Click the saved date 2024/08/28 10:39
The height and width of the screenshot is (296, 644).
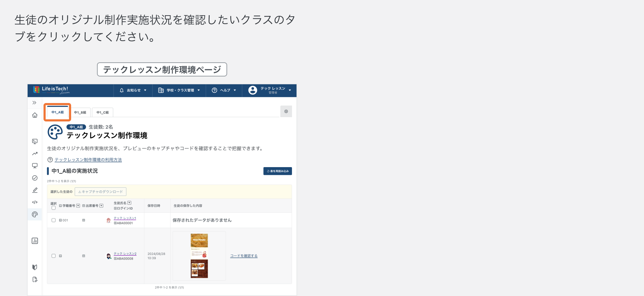click(x=156, y=256)
